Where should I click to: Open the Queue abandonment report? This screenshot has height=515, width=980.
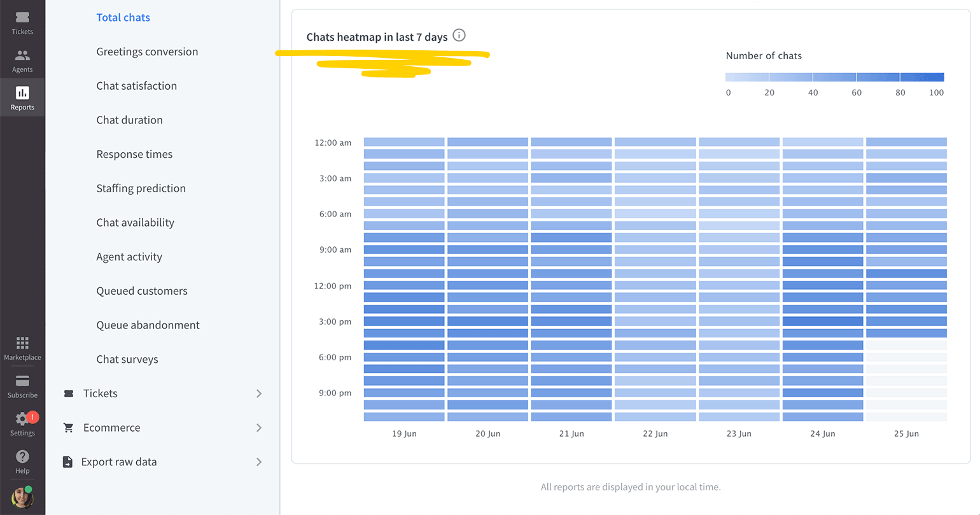click(x=148, y=325)
